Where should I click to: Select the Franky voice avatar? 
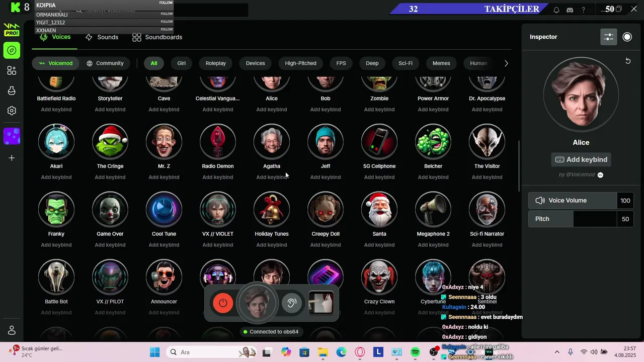click(x=56, y=210)
